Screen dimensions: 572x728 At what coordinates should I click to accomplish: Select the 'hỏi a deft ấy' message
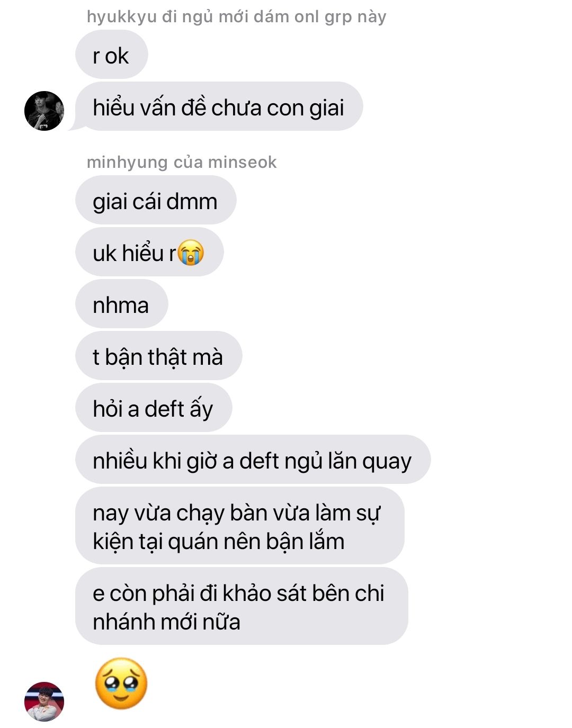154,408
